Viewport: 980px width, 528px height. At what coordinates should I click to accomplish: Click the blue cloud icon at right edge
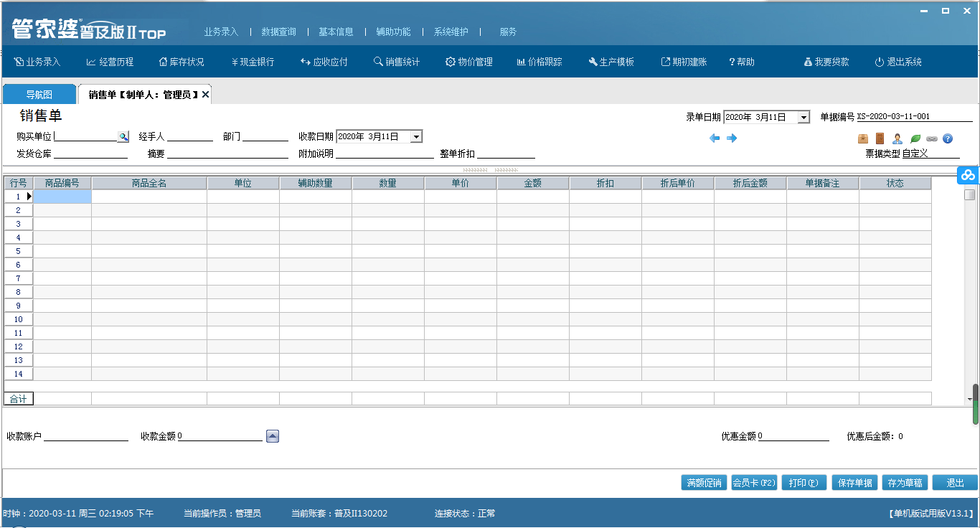pos(969,175)
